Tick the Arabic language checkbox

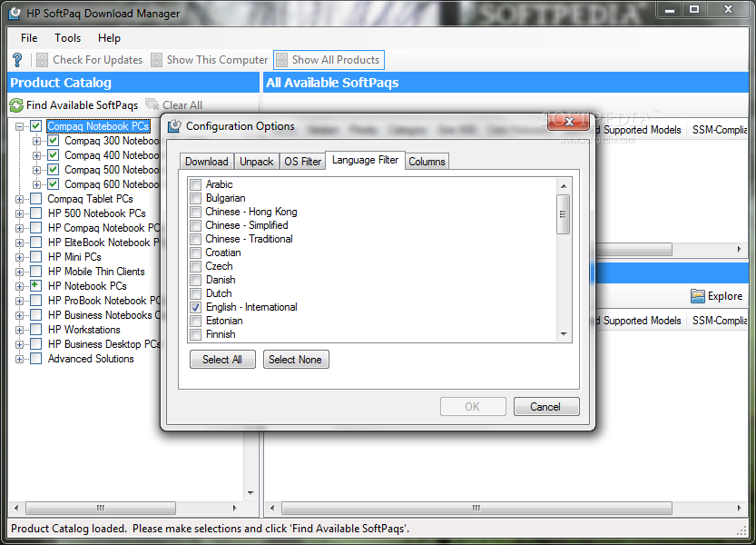196,184
